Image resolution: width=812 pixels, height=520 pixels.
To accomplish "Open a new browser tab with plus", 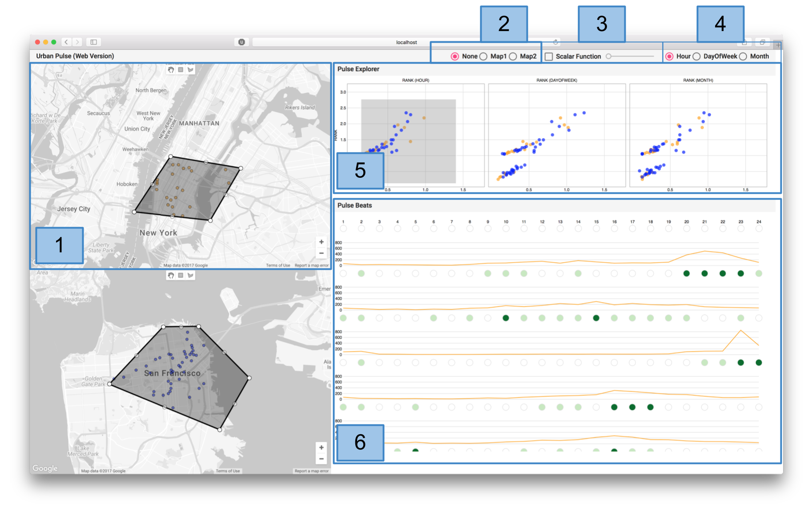I will click(778, 45).
